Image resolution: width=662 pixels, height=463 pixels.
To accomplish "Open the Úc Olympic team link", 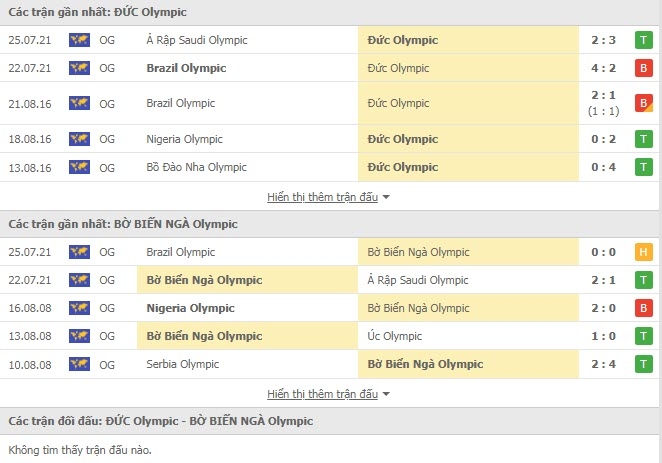I will [x=395, y=336].
